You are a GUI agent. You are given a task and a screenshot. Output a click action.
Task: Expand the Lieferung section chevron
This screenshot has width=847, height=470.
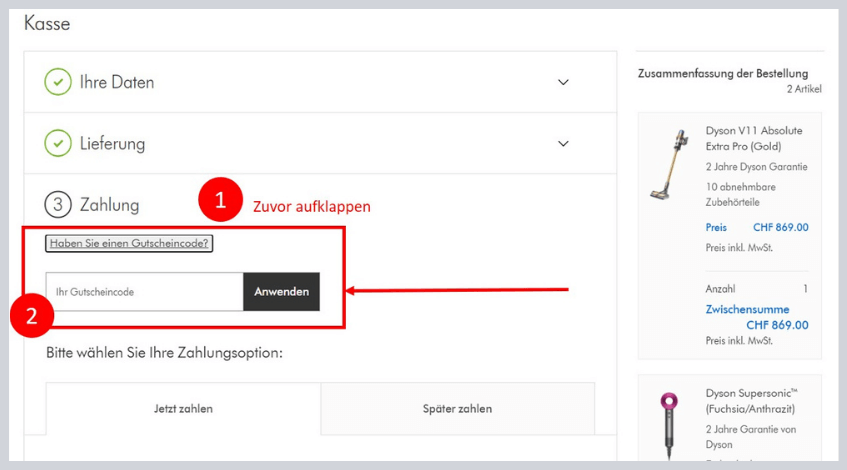[563, 144]
